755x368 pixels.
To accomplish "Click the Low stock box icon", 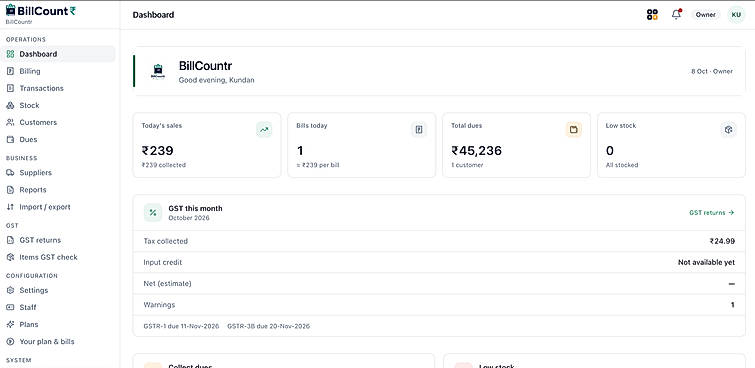I will (729, 130).
